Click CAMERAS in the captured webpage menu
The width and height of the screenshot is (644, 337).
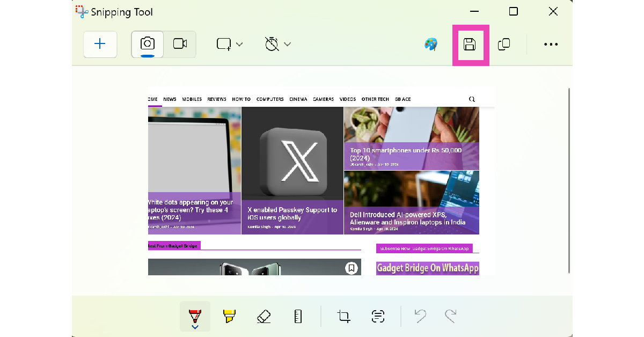tap(323, 99)
